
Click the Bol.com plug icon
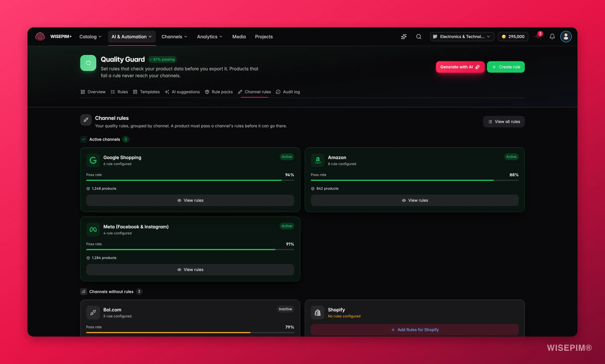(93, 313)
